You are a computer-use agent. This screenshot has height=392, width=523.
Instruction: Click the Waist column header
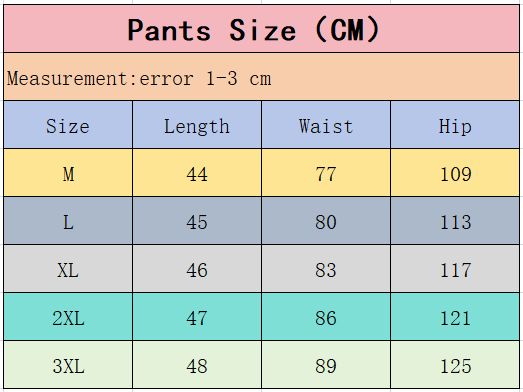click(x=326, y=125)
